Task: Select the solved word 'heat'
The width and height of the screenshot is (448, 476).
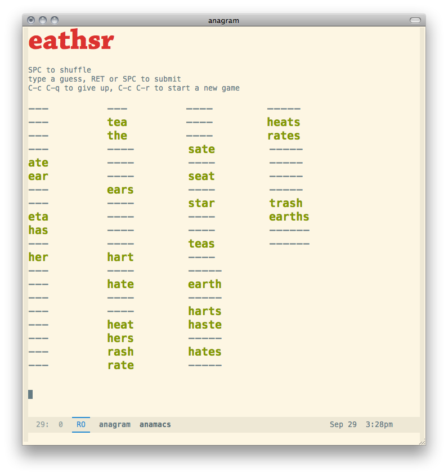Action: (x=120, y=325)
